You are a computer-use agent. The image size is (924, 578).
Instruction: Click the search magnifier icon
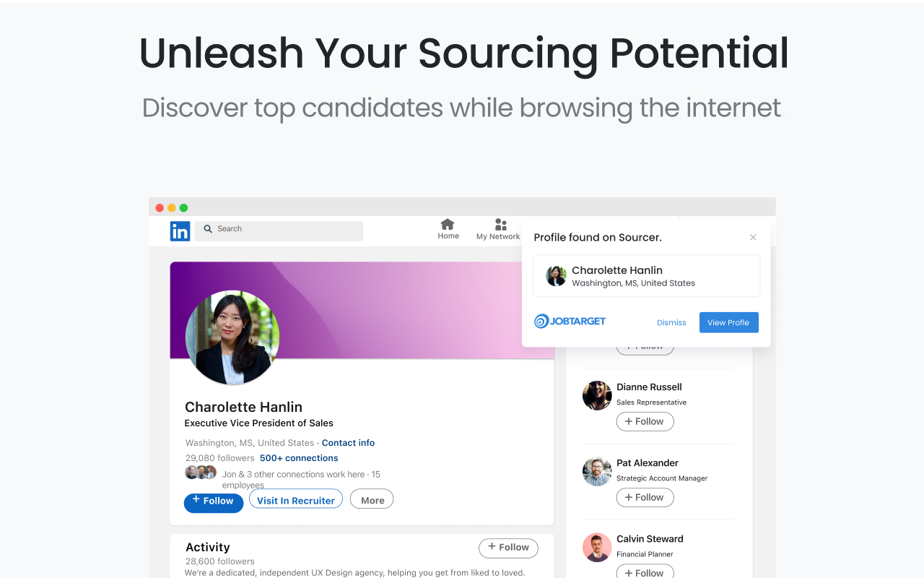click(x=209, y=229)
